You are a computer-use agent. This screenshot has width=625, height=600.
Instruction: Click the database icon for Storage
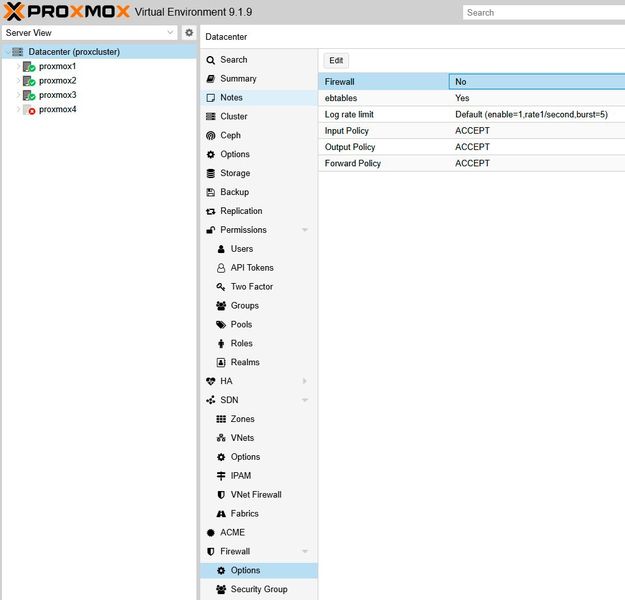[x=210, y=173]
